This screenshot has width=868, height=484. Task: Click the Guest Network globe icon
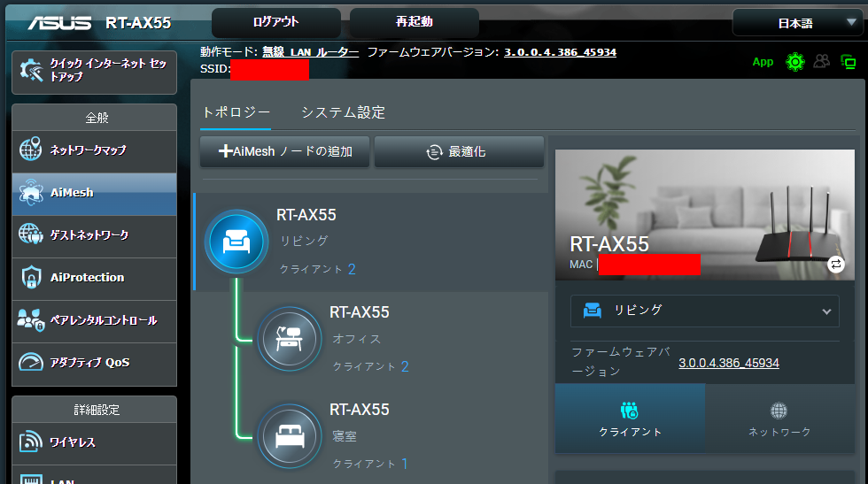pyautogui.click(x=30, y=234)
